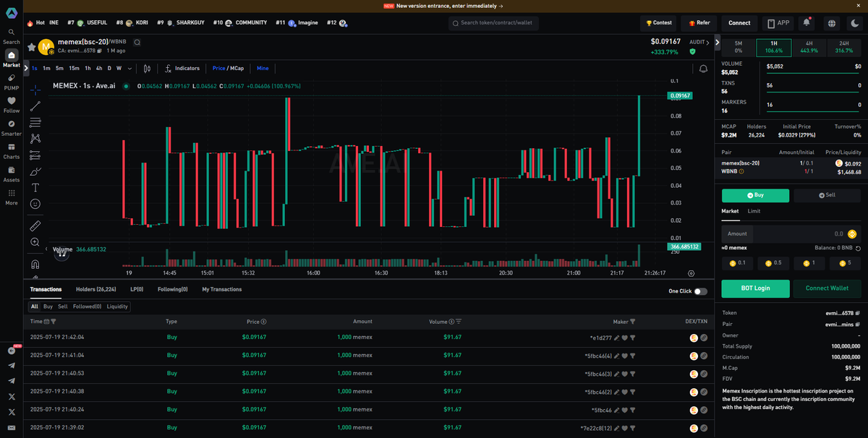Toggle the One Click switch
Viewport: 868px width, 438px height.
click(700, 291)
